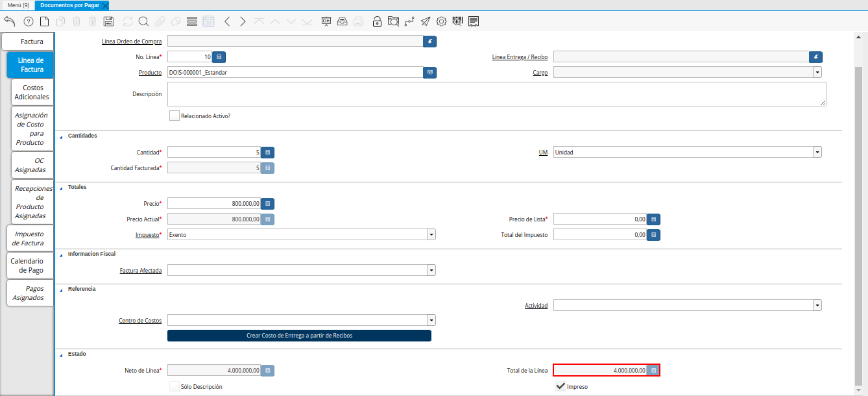The height and width of the screenshot is (396, 868).
Task: Enable Relacionado Activo? checkbox
Action: pos(174,116)
